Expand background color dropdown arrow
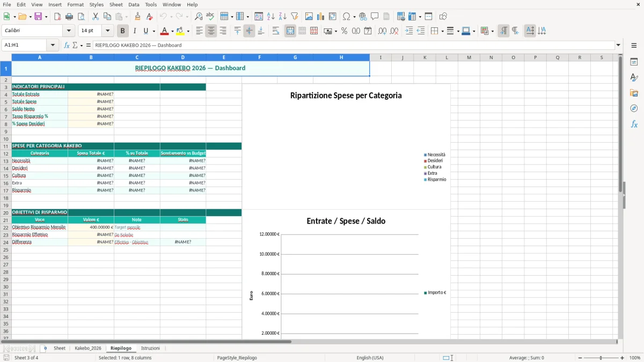 point(188,31)
